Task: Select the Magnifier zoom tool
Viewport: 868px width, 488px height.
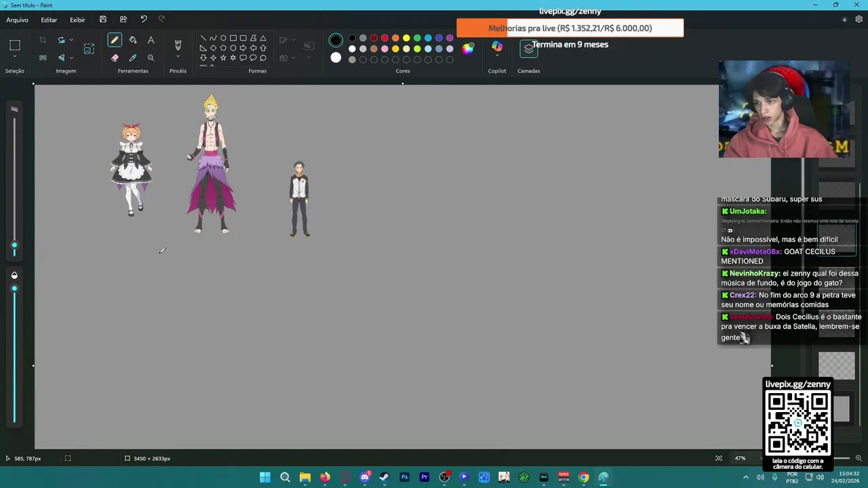Action: (151, 58)
